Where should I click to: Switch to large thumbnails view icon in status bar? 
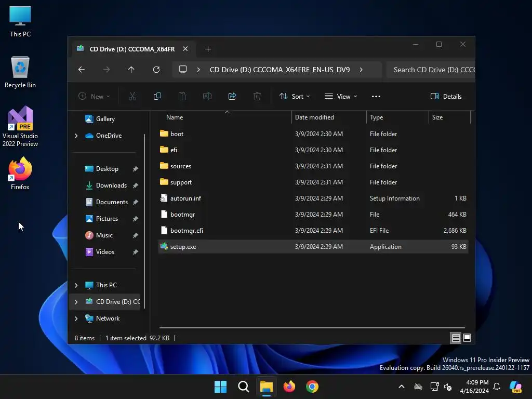click(467, 338)
